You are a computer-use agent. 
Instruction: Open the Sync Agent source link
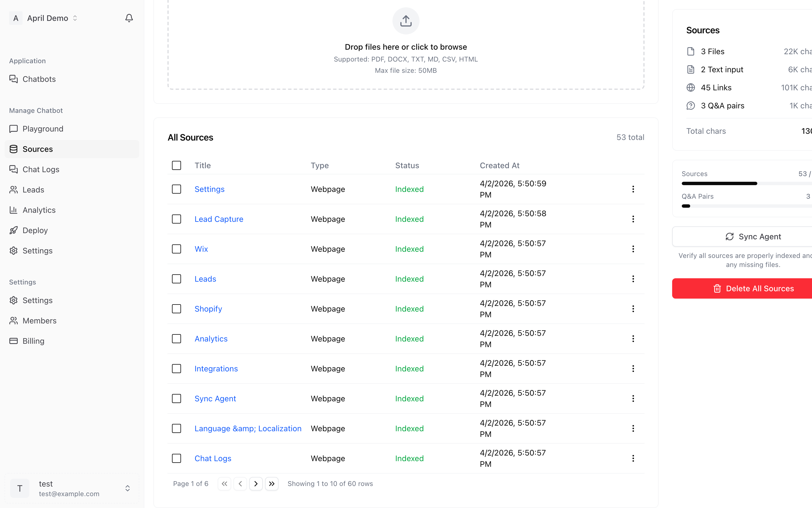click(x=215, y=398)
